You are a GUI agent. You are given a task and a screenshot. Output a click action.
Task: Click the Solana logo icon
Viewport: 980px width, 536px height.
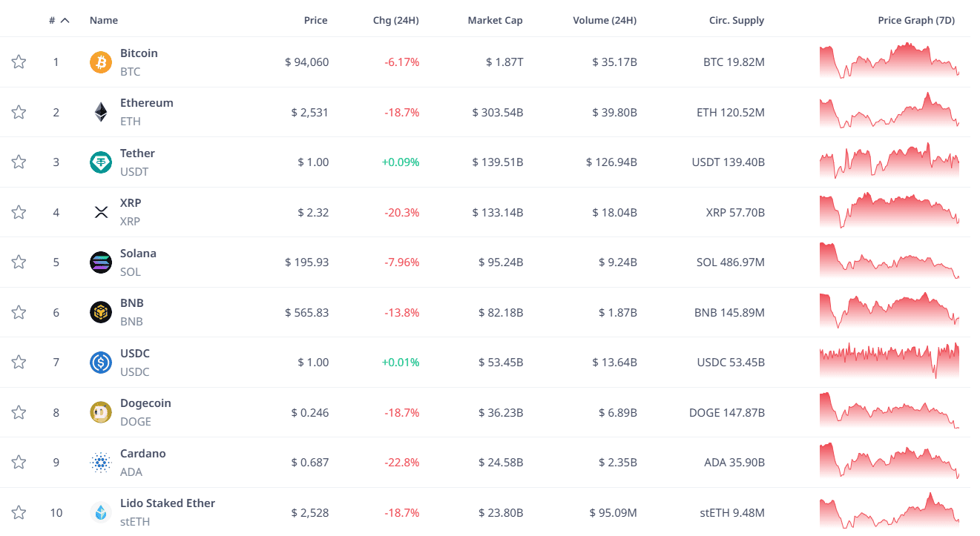[x=100, y=262]
